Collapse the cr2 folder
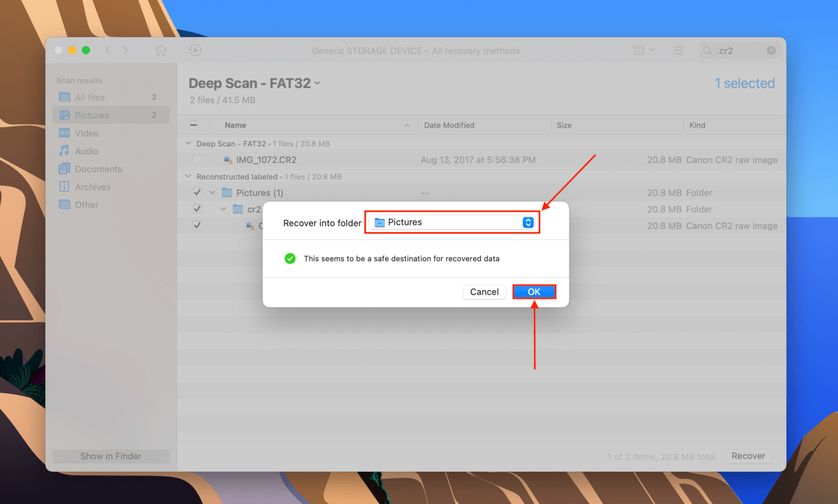This screenshot has height=504, width=838. coord(223,209)
